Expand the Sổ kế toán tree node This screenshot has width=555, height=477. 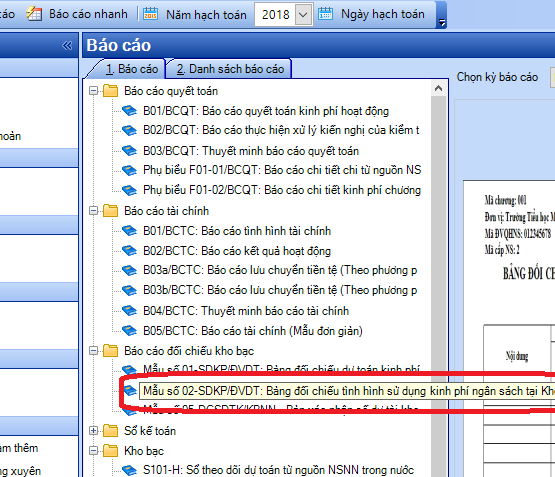[93, 431]
